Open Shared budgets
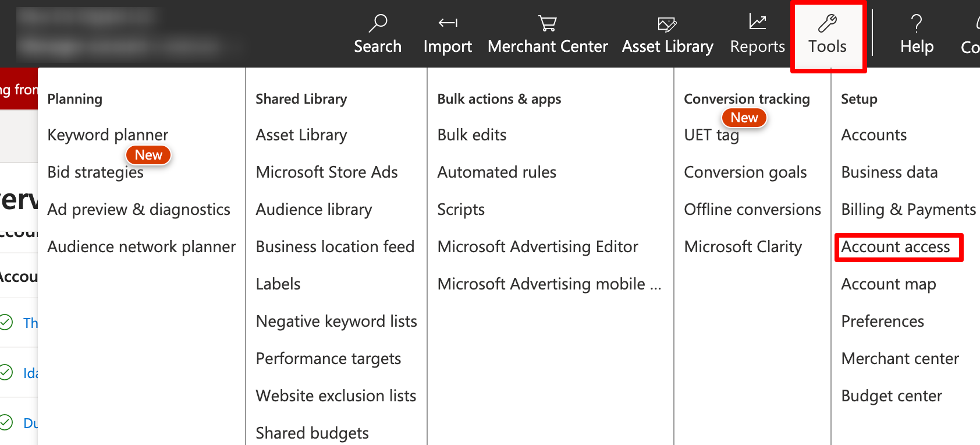 [313, 433]
